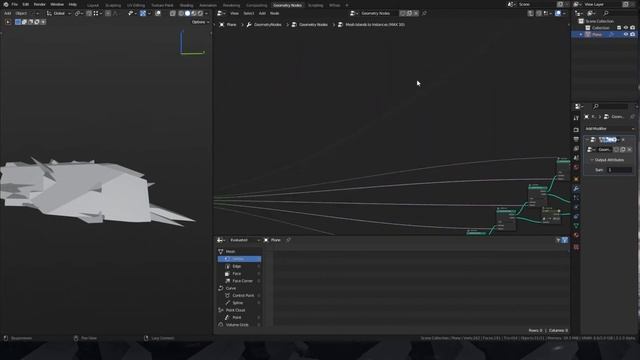The height and width of the screenshot is (360, 640).
Task: Switch to the Layout workspace tab
Action: point(93,5)
